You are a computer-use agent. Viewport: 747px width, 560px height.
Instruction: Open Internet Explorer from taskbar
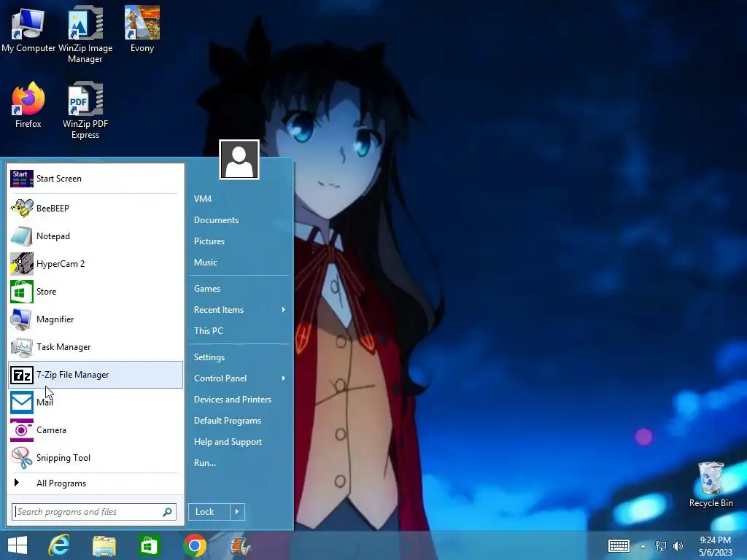click(x=59, y=545)
